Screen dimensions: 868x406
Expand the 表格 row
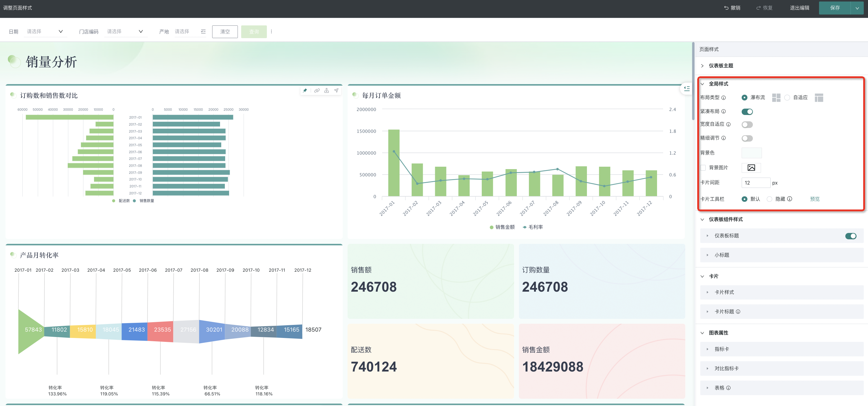782,388
